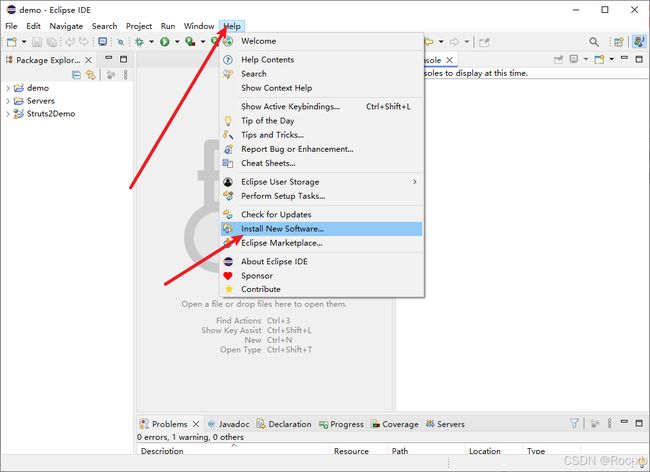Click the Open Console icon
Image resolution: width=650 pixels, height=472 pixels.
coord(599,59)
